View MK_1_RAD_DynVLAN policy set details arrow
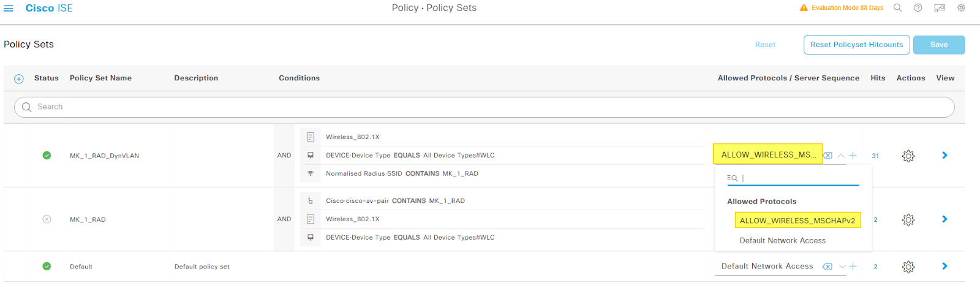980x296 pixels. click(944, 156)
